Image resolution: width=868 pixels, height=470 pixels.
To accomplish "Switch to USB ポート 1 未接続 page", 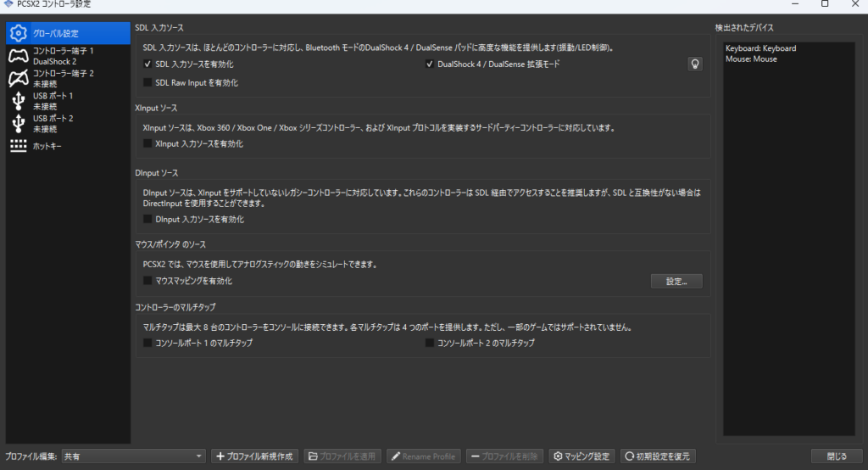I will 68,101.
